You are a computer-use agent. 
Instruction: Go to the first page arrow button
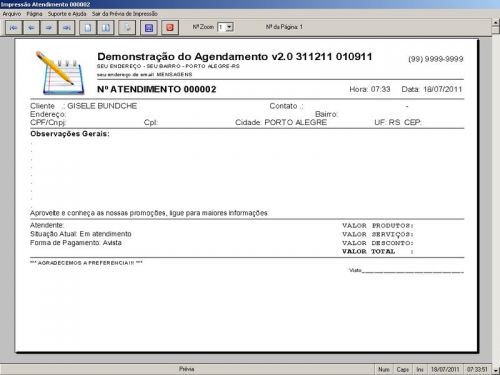coord(14,28)
